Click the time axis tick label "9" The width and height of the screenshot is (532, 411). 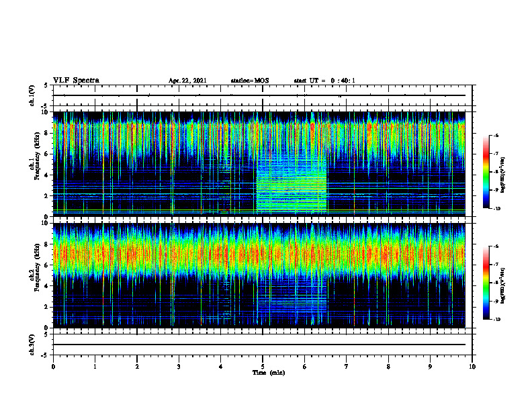coord(430,367)
